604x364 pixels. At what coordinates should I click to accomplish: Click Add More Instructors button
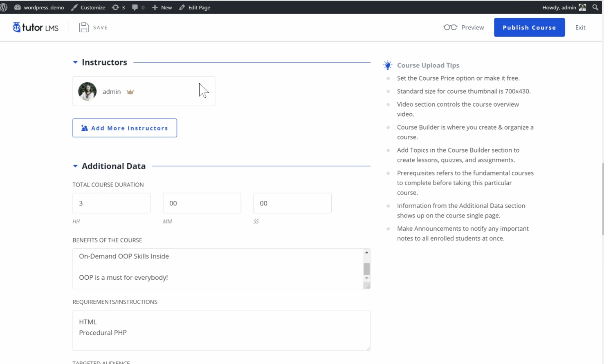point(125,128)
